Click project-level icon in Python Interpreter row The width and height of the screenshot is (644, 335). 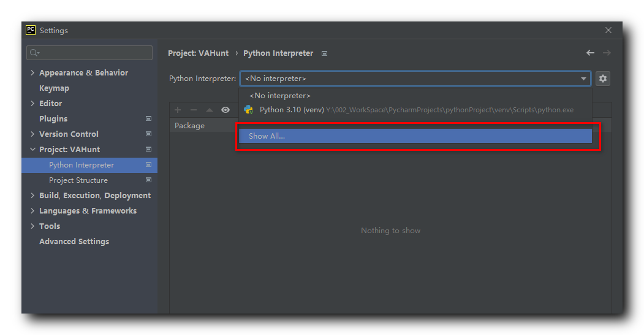point(149,164)
